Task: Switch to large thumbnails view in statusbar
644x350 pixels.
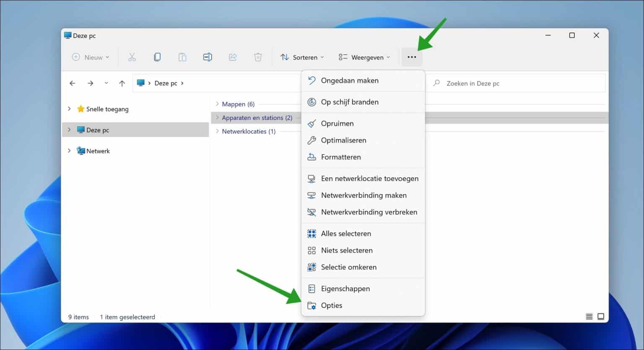Action: (601, 317)
